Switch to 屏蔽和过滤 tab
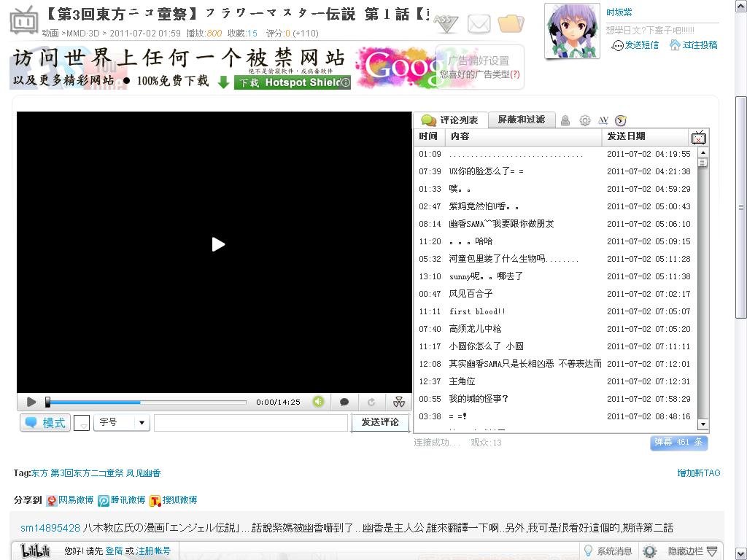 click(x=522, y=120)
